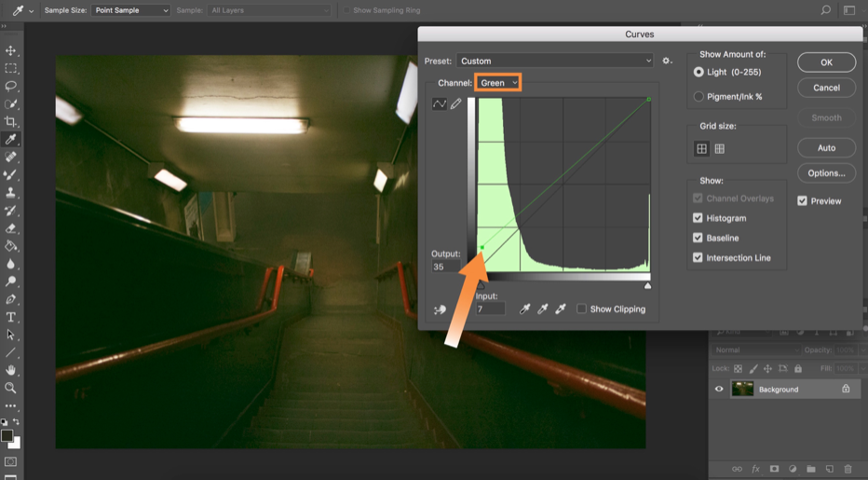Click the white point input slider
The image size is (868, 480).
(647, 285)
